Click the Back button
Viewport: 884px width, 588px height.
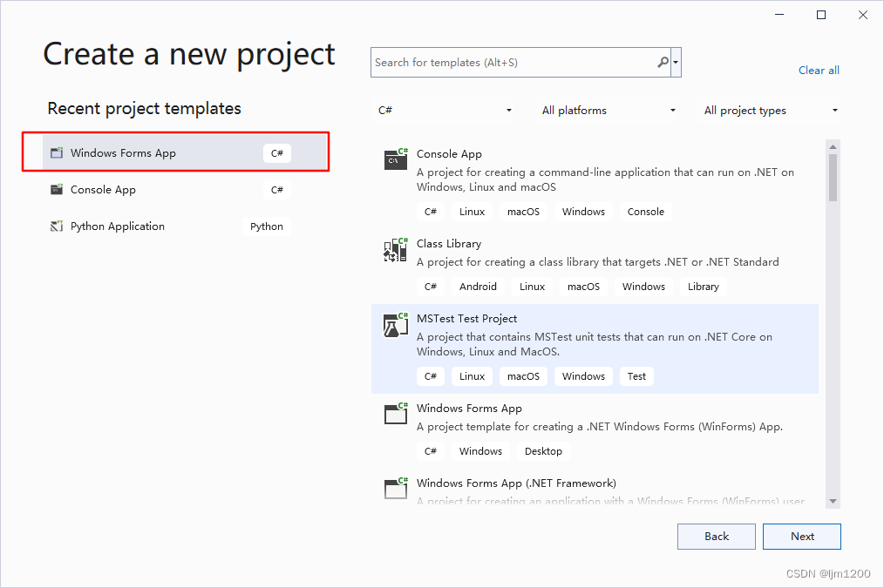click(x=717, y=537)
